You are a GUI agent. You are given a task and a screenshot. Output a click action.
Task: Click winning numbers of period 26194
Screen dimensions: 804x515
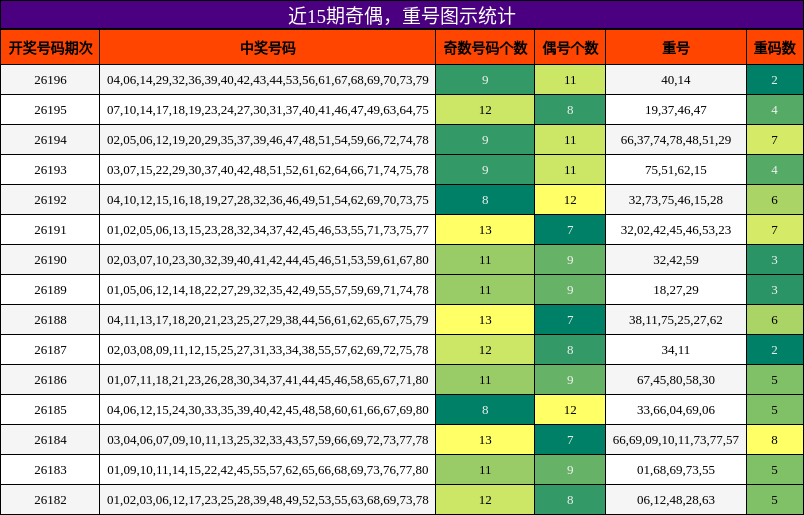tap(268, 140)
